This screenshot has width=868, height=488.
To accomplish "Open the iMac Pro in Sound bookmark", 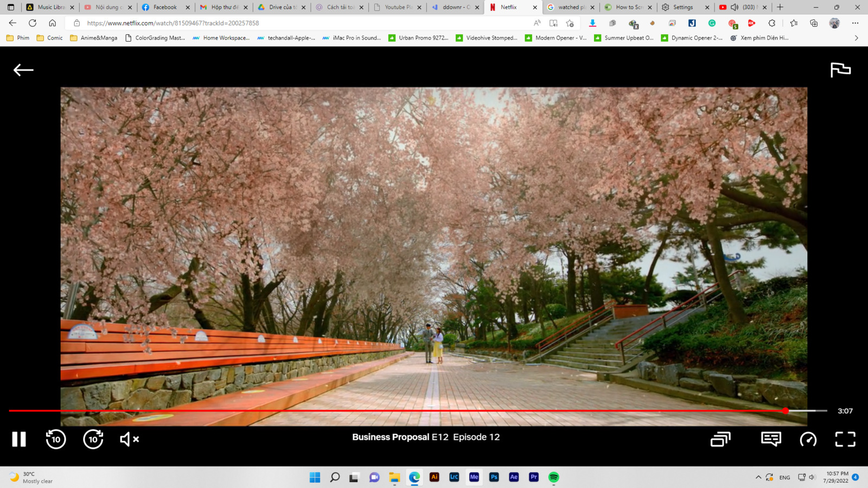I will [352, 38].
